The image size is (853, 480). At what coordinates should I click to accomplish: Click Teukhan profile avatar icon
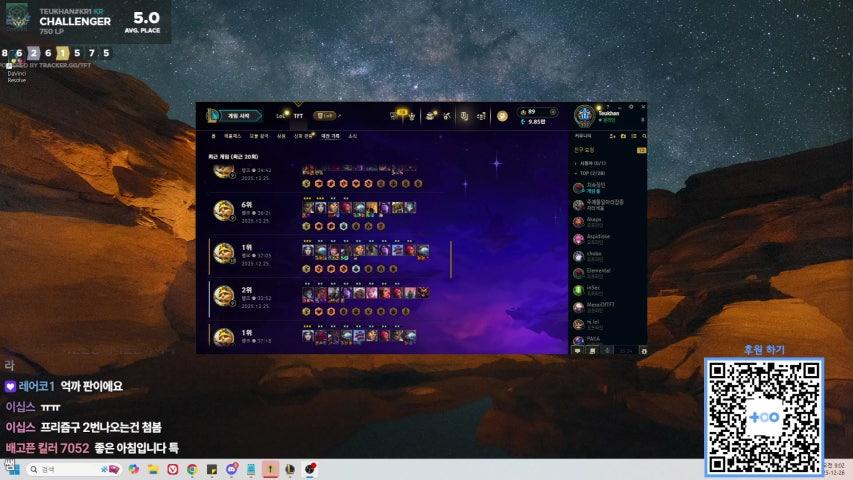(x=584, y=116)
